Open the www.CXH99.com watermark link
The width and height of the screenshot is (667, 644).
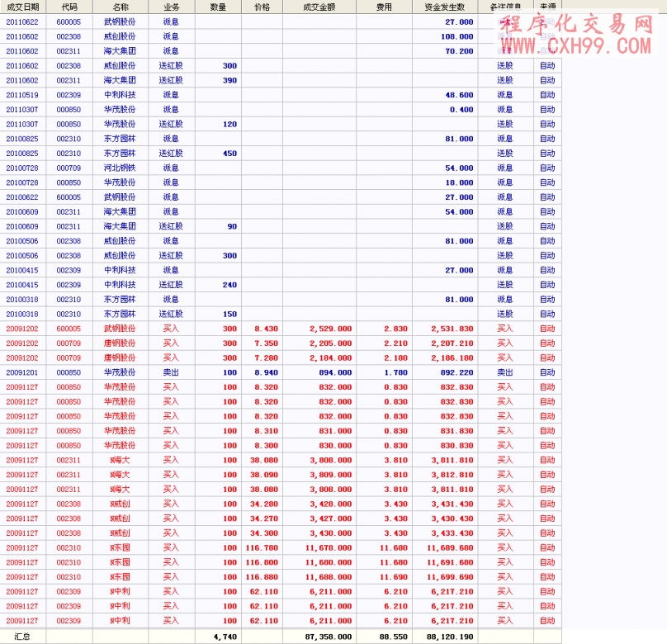tap(575, 45)
